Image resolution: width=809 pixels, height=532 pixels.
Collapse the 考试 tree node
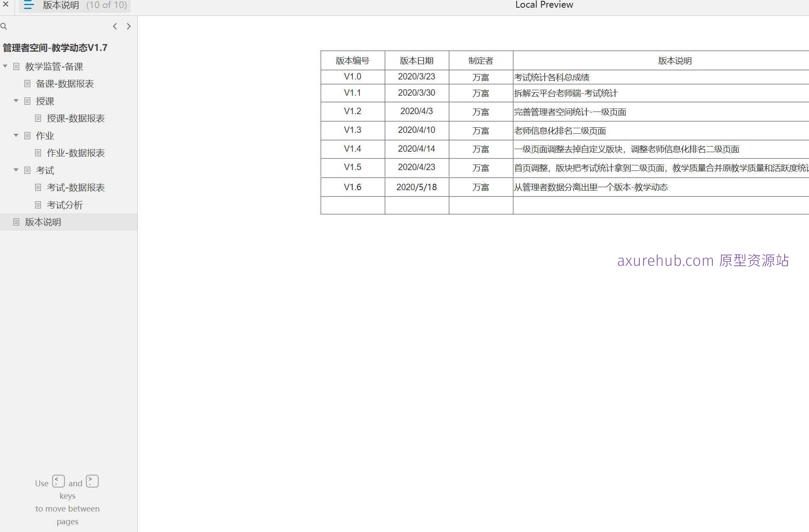click(x=16, y=170)
